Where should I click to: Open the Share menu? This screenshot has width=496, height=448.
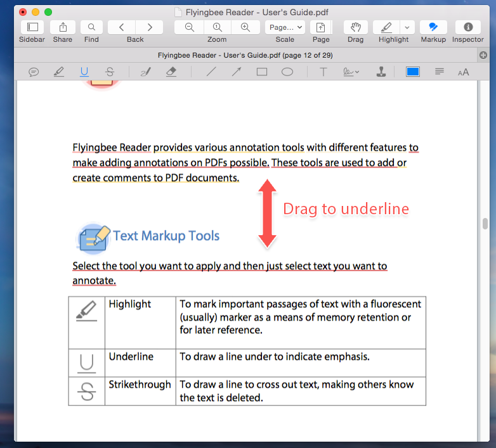click(63, 27)
